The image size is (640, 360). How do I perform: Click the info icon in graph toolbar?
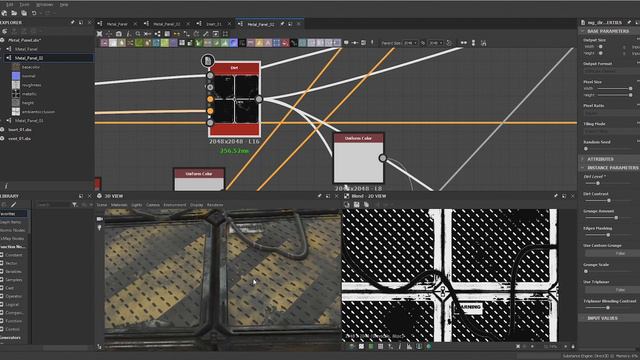(x=128, y=34)
